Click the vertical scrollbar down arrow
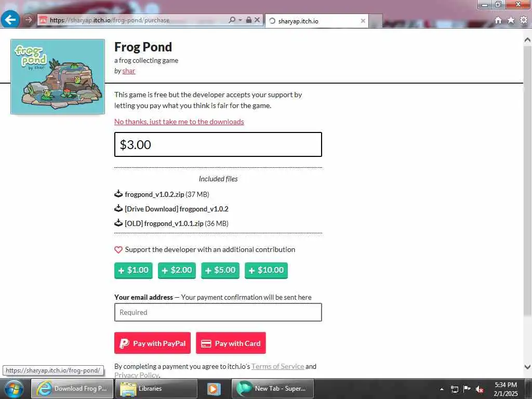 527,367
